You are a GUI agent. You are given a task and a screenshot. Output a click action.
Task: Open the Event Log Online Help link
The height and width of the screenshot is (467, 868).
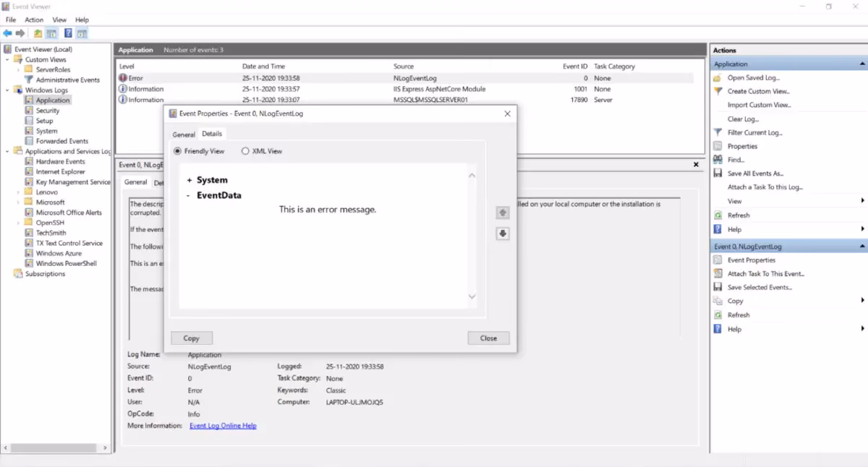pos(223,426)
